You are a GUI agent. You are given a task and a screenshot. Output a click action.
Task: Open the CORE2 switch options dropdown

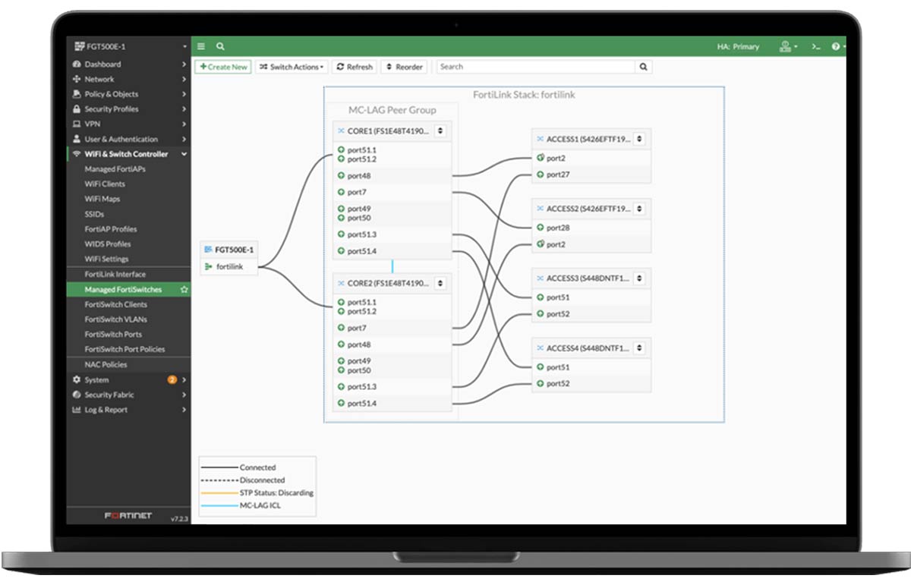tap(440, 283)
